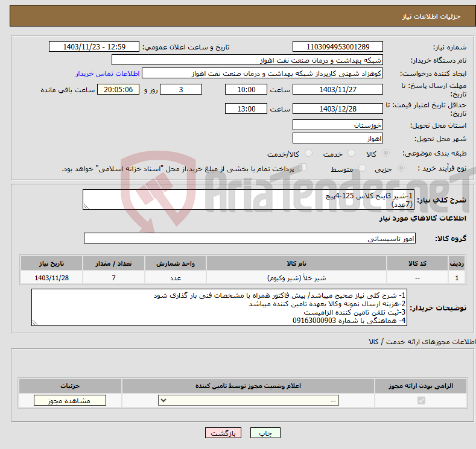Image resolution: width=476 pixels, height=449 pixels.
Task: Click the شماره نیاز number field
Action: [337, 47]
